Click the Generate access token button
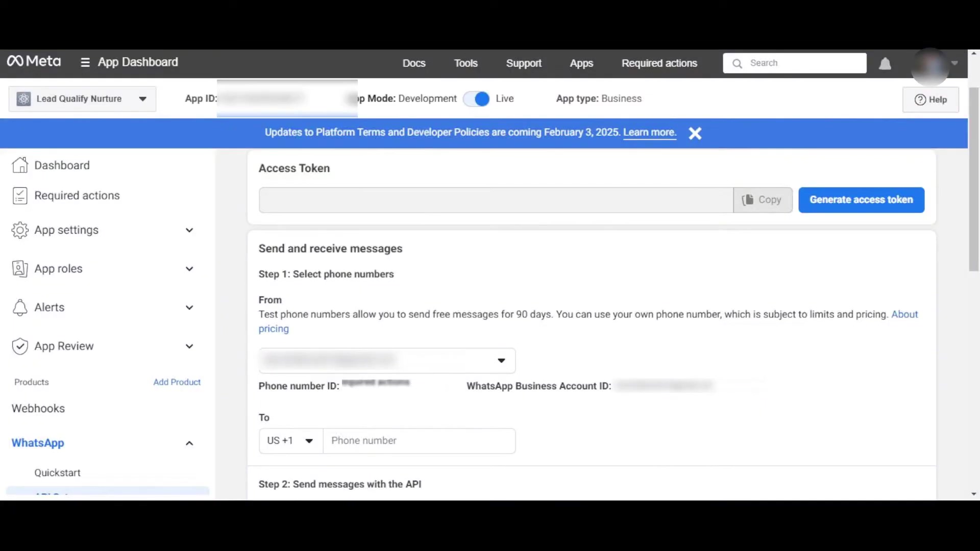 (861, 200)
